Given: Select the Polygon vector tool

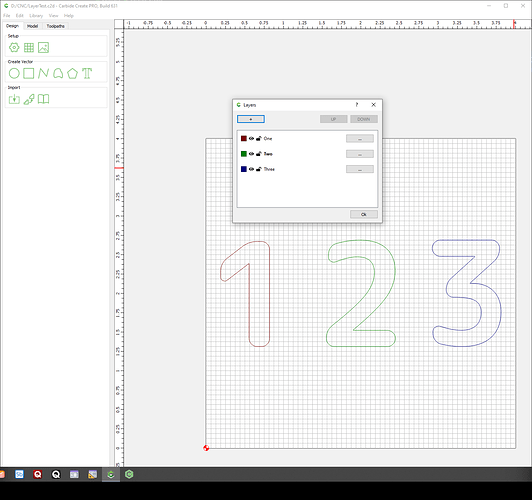Looking at the screenshot, I should 72,73.
